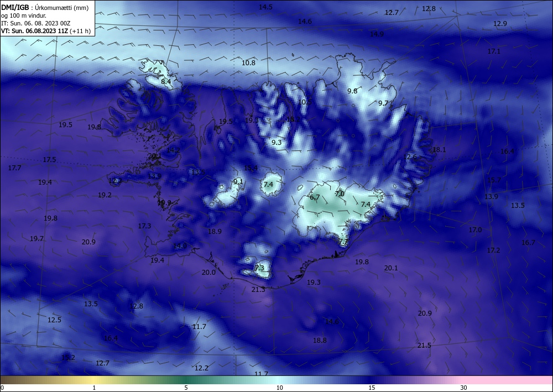The image size is (553, 392).
Task: Click the 10.5 value label
Action: 305,102
